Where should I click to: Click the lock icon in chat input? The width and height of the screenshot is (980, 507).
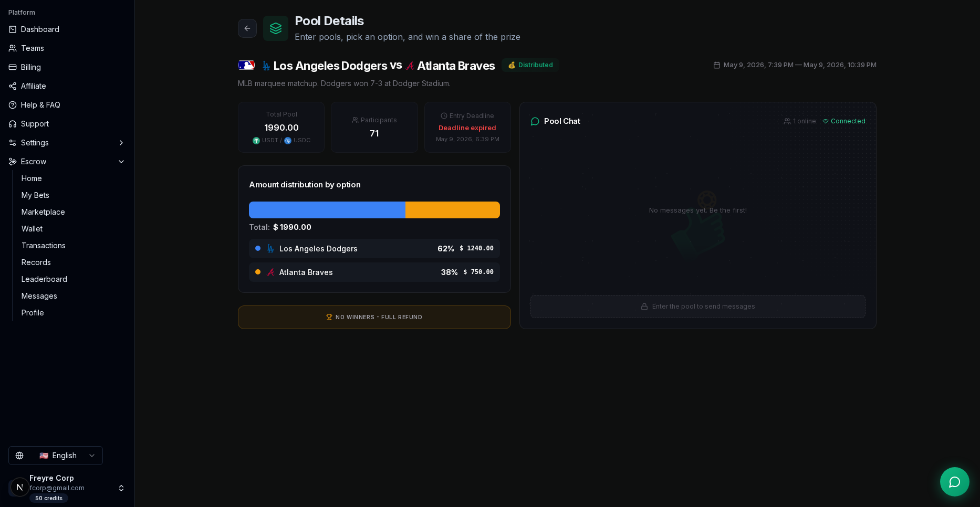(644, 307)
